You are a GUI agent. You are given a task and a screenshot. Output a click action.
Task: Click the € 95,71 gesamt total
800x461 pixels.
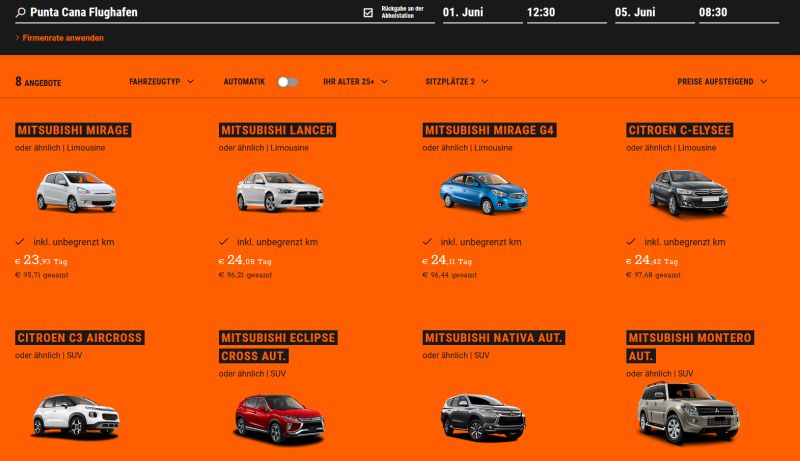coord(41,275)
